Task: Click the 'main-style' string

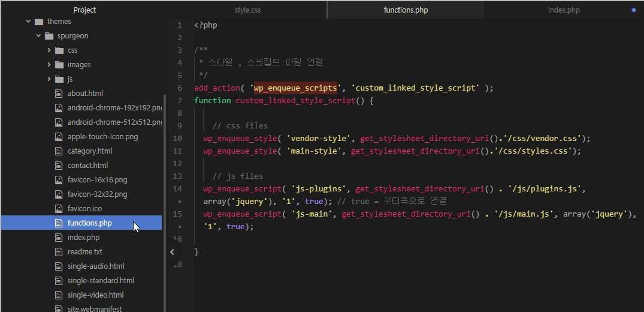Action: 314,151
